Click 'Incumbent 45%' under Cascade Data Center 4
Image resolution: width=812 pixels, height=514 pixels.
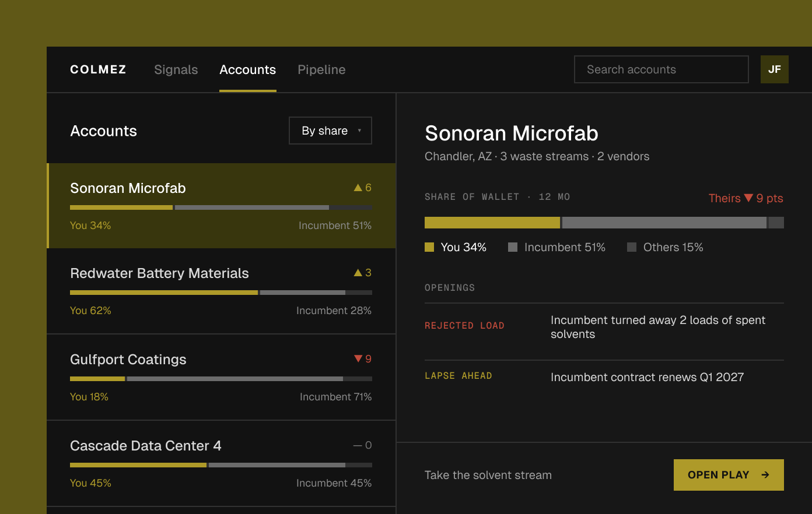coord(334,483)
